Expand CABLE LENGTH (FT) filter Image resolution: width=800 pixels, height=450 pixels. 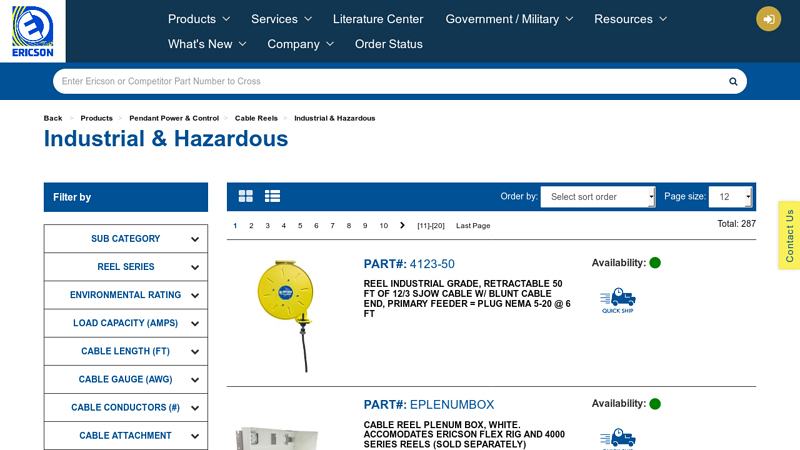click(126, 351)
